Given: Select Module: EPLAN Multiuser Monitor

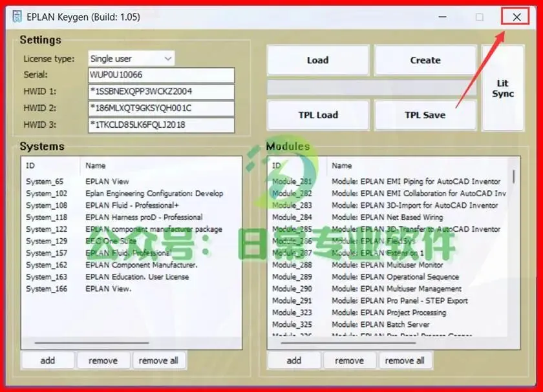Looking at the screenshot, I should pos(388,265).
